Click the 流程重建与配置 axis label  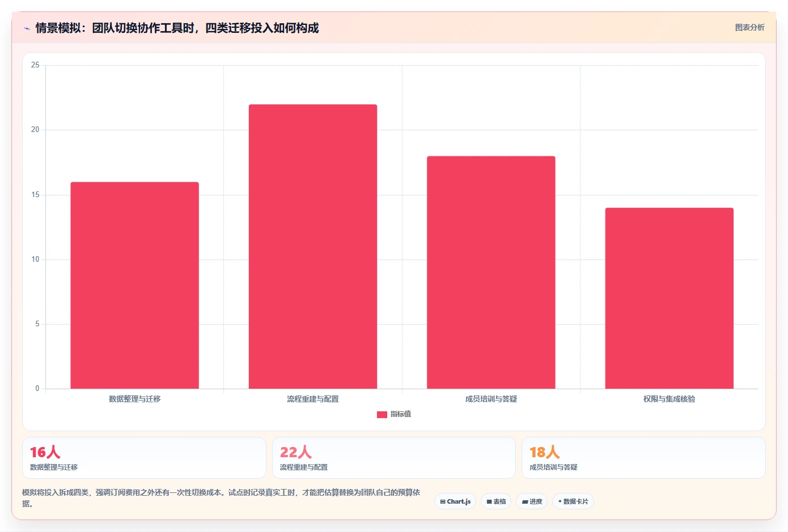point(313,399)
